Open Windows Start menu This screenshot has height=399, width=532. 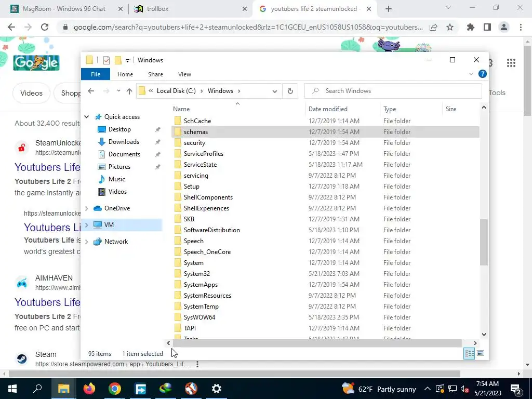(12, 389)
